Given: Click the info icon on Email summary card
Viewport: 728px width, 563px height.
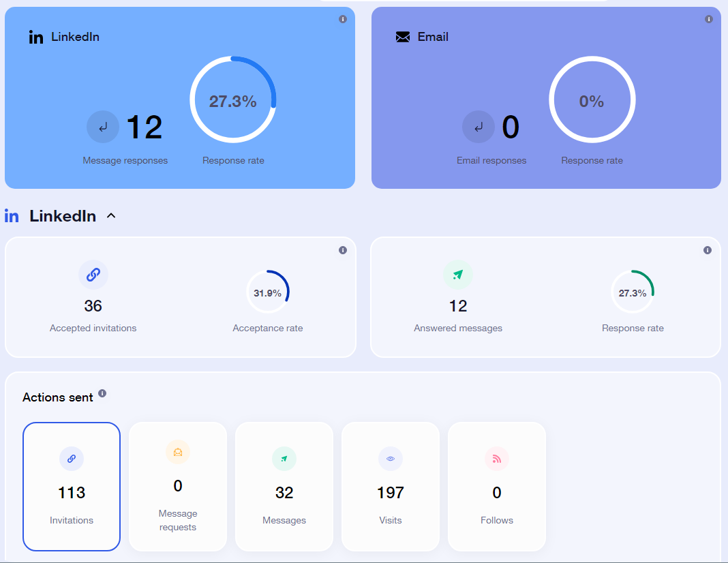Looking at the screenshot, I should [708, 19].
